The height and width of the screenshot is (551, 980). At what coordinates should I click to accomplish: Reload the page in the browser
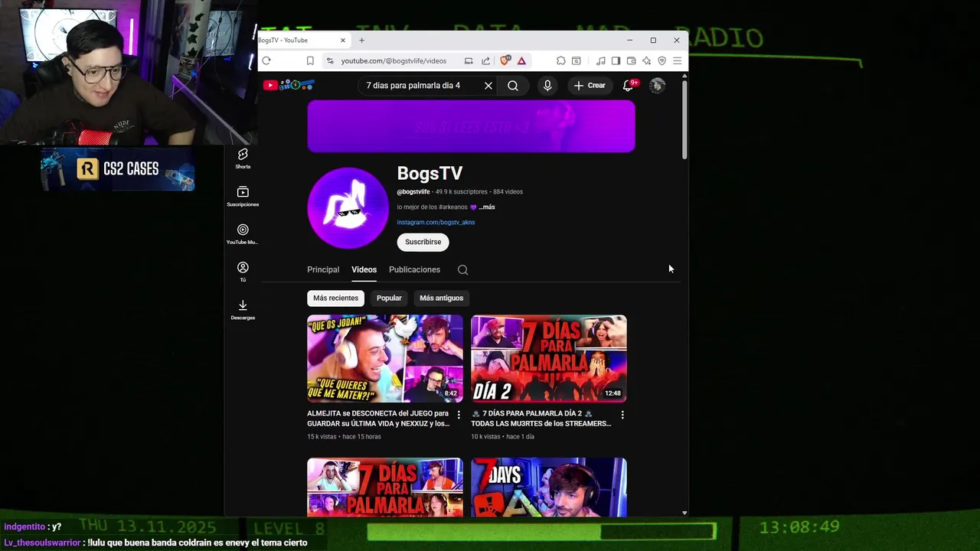click(266, 61)
